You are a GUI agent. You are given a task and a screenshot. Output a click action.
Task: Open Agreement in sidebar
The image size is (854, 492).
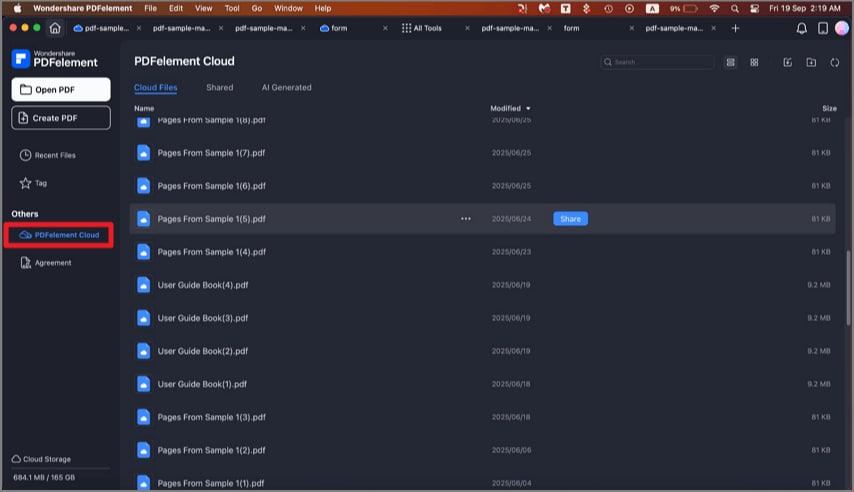tap(46, 263)
